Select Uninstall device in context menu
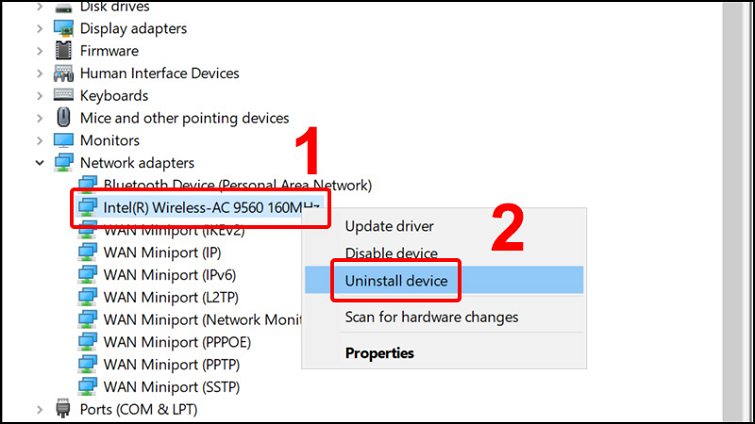The image size is (755, 424). click(x=396, y=281)
